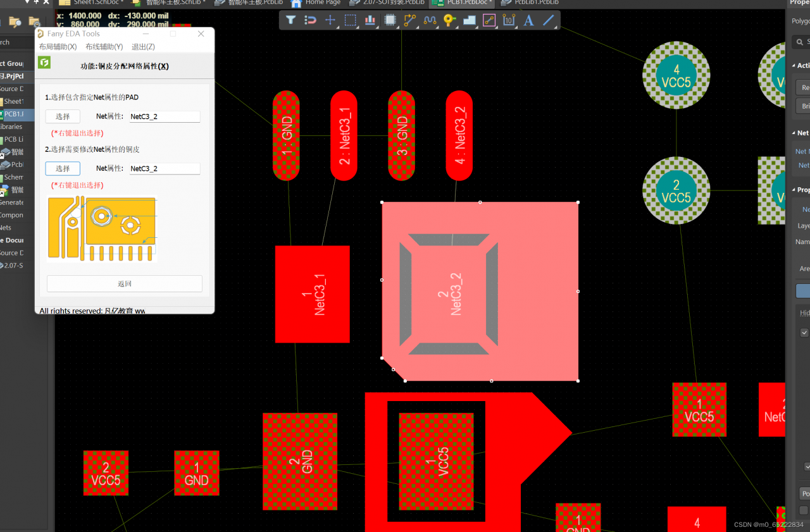Choose the dashed-rectangle Selection tool
The width and height of the screenshot is (810, 532).
pyautogui.click(x=350, y=20)
